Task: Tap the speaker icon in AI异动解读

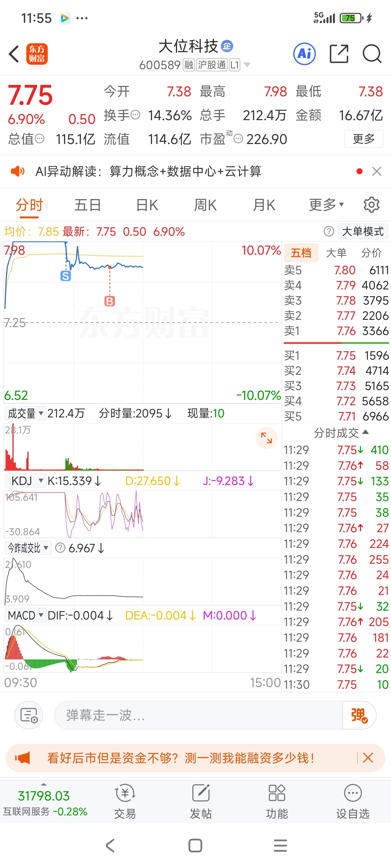Action: 18,171
